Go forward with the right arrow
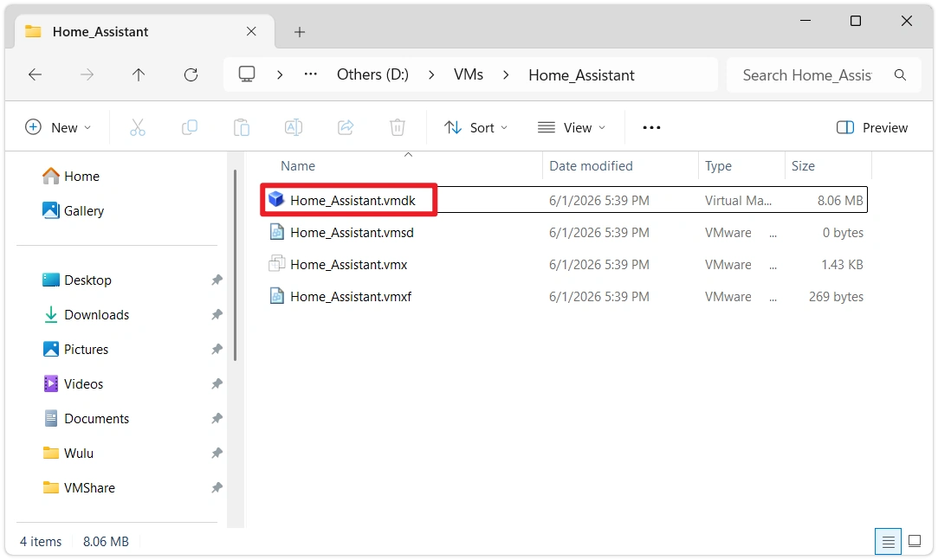This screenshot has height=560, width=938. tap(87, 74)
